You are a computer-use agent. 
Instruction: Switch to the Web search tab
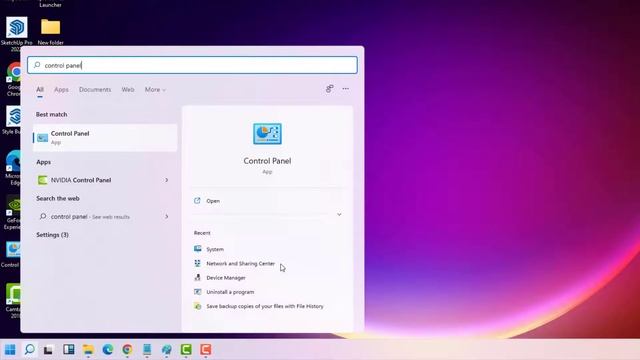(128, 89)
